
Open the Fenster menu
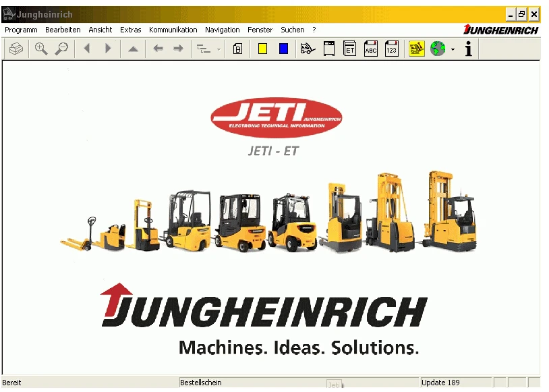tap(260, 30)
